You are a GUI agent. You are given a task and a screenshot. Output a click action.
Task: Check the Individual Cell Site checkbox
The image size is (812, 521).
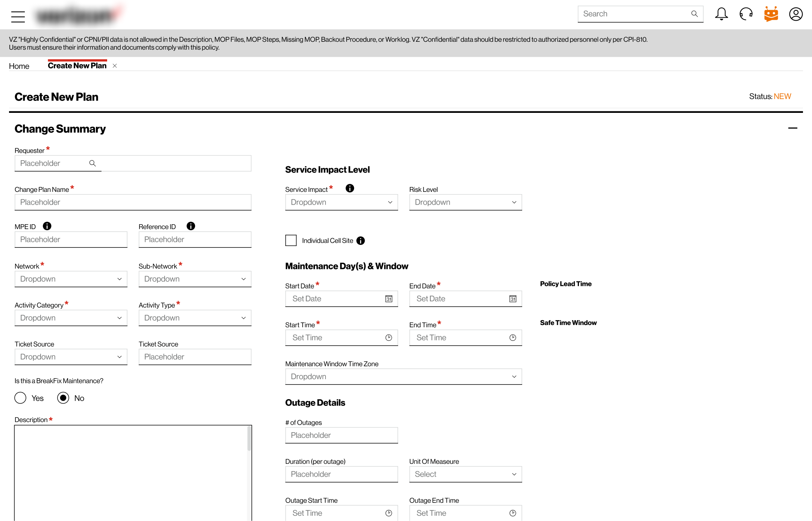pyautogui.click(x=291, y=240)
